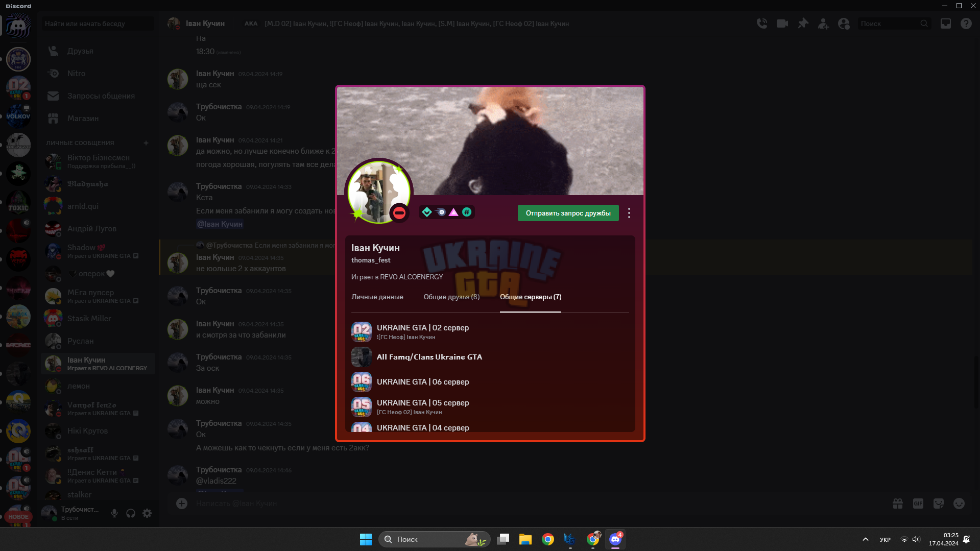Open DM with Віктор Бізнесмен
The height and width of the screenshot is (551, 980).
coord(98,161)
